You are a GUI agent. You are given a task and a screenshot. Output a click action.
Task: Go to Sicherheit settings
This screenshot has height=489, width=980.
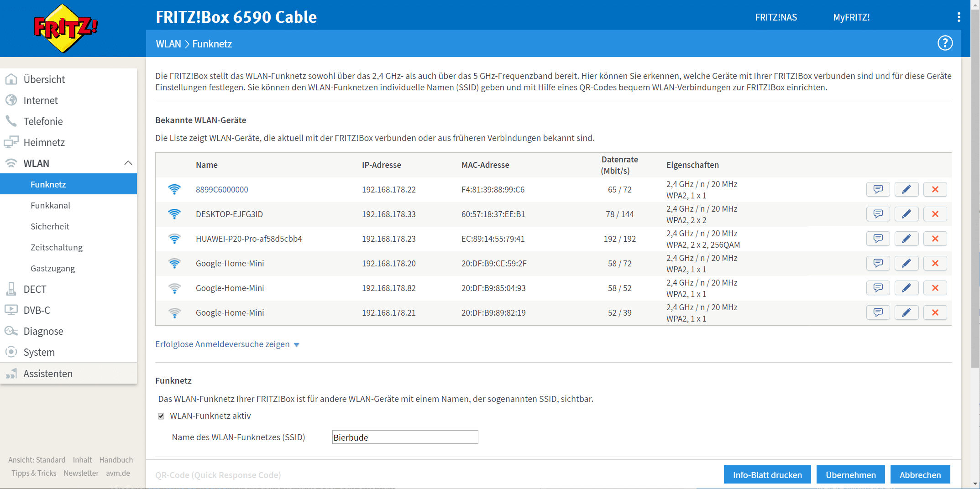click(x=50, y=226)
